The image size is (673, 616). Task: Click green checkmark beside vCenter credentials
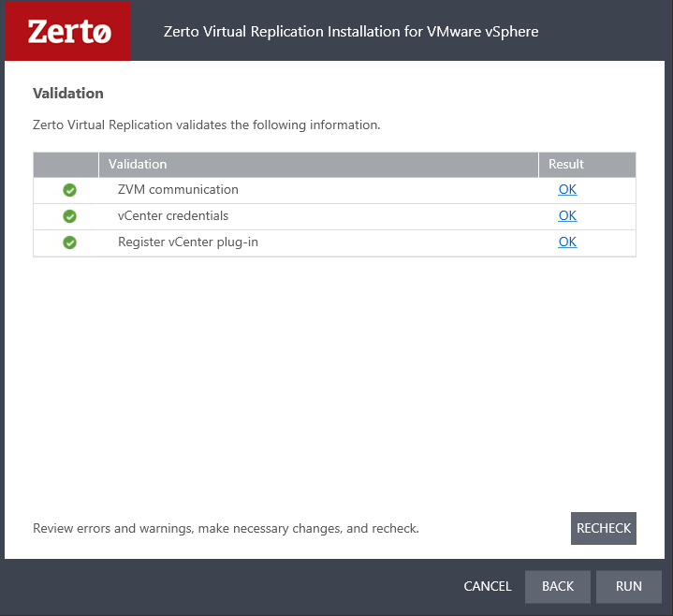click(x=69, y=216)
